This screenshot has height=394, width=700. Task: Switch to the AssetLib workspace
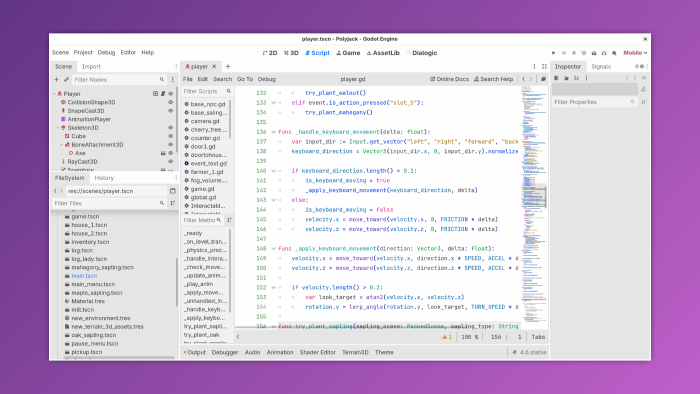(383, 53)
